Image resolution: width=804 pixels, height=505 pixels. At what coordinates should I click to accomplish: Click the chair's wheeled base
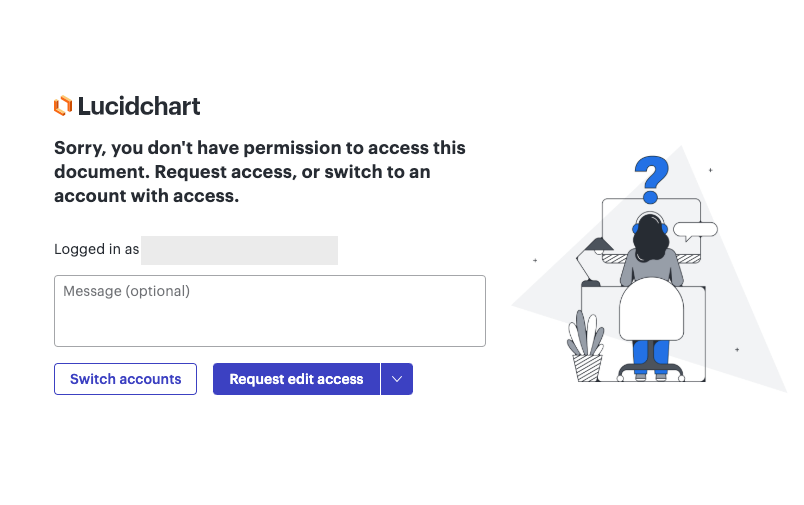pyautogui.click(x=651, y=372)
